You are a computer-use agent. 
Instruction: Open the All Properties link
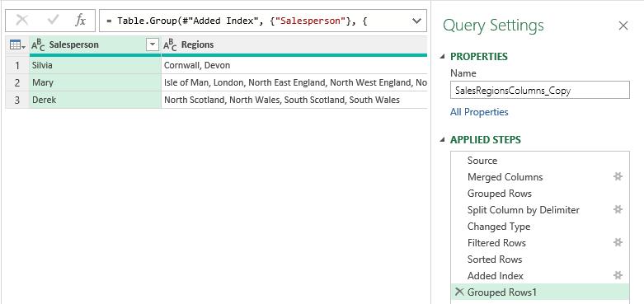tap(479, 112)
